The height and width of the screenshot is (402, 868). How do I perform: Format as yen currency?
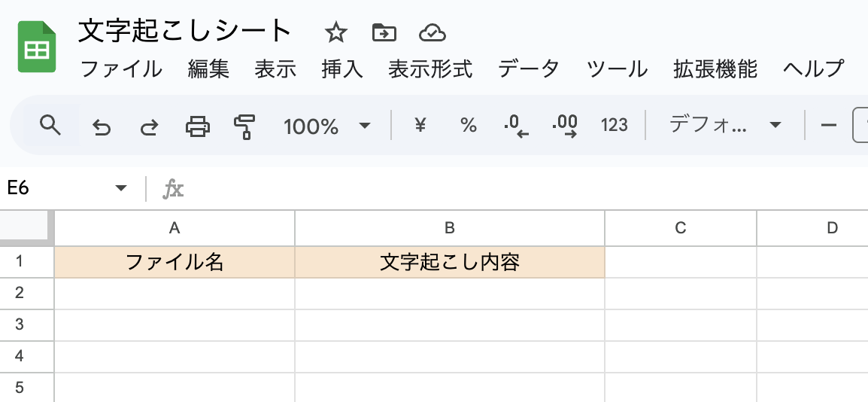pyautogui.click(x=420, y=126)
